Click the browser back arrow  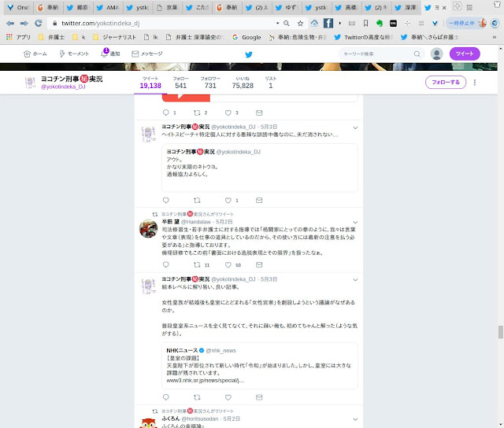10,24
